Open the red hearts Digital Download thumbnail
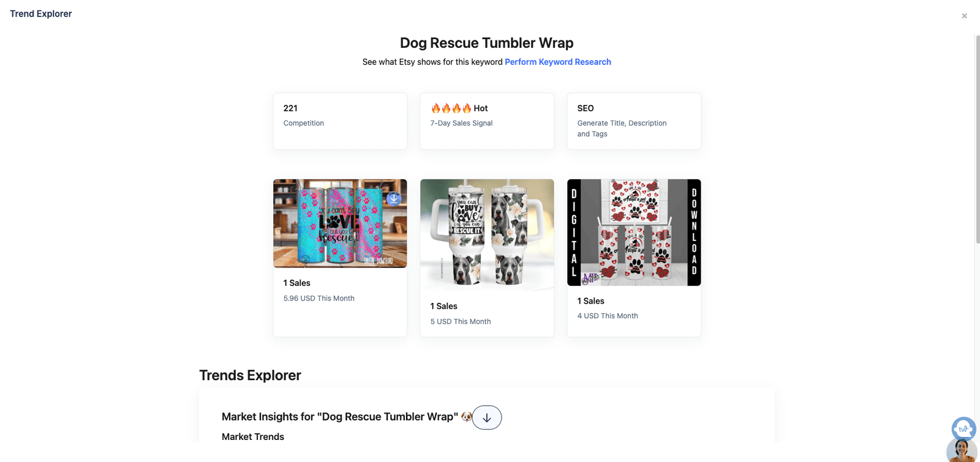Image resolution: width=980 pixels, height=462 pixels. pos(634,233)
